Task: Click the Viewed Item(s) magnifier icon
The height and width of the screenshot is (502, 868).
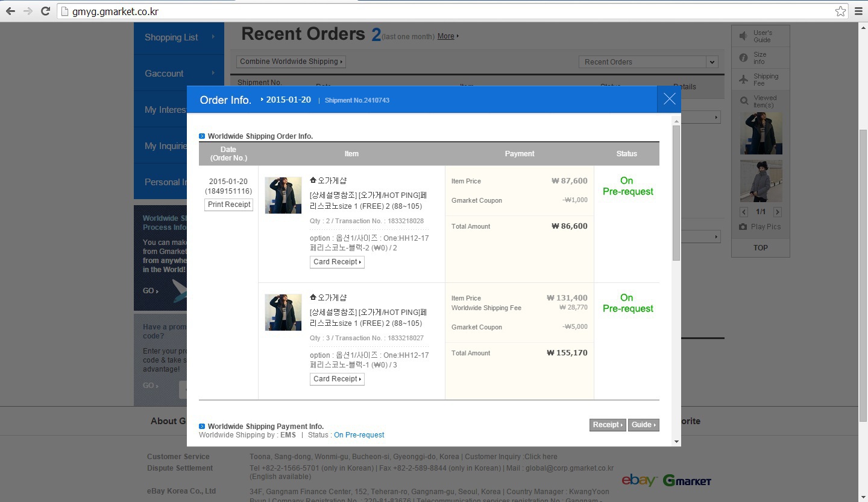Action: [744, 101]
